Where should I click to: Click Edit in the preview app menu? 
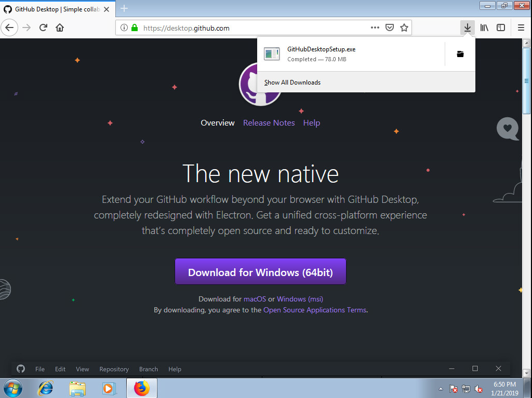(x=60, y=369)
